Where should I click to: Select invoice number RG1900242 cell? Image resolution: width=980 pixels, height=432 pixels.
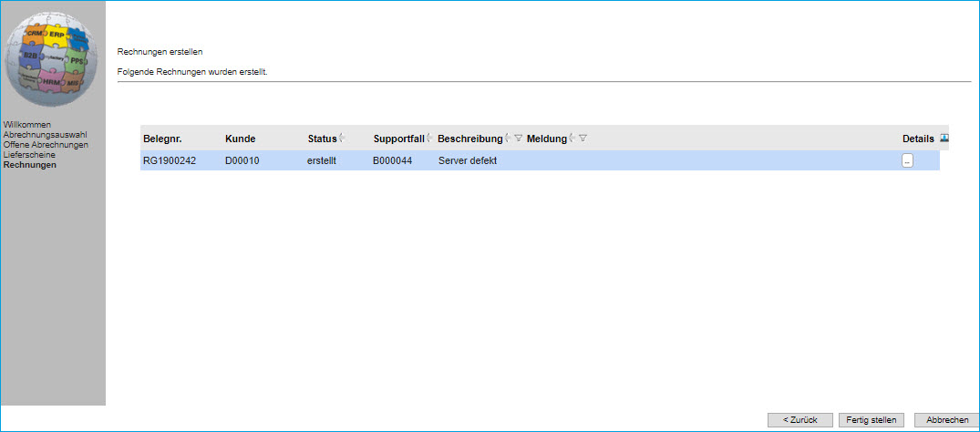click(x=170, y=161)
